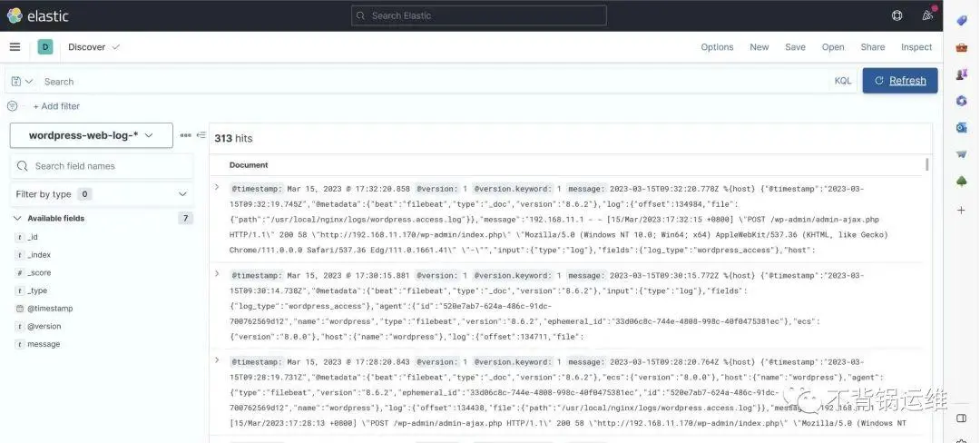Screen dimensions: 980x443
Task: Switch query language via KQL
Action: click(842, 81)
